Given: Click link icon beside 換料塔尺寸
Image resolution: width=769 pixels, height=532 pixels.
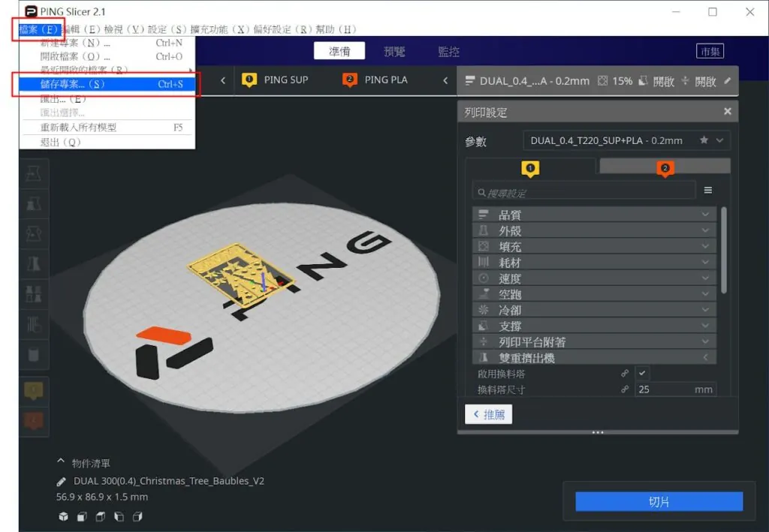Looking at the screenshot, I should (625, 389).
